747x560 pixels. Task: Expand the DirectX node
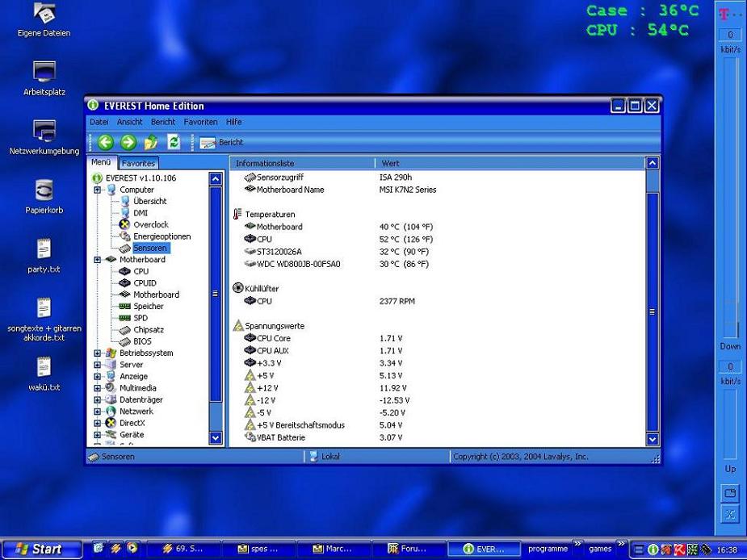tap(97, 423)
